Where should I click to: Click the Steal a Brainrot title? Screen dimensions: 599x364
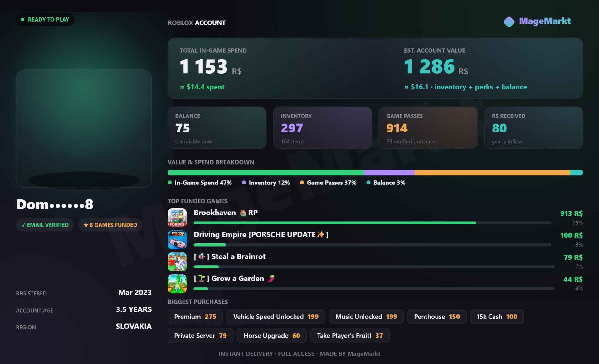coord(230,257)
